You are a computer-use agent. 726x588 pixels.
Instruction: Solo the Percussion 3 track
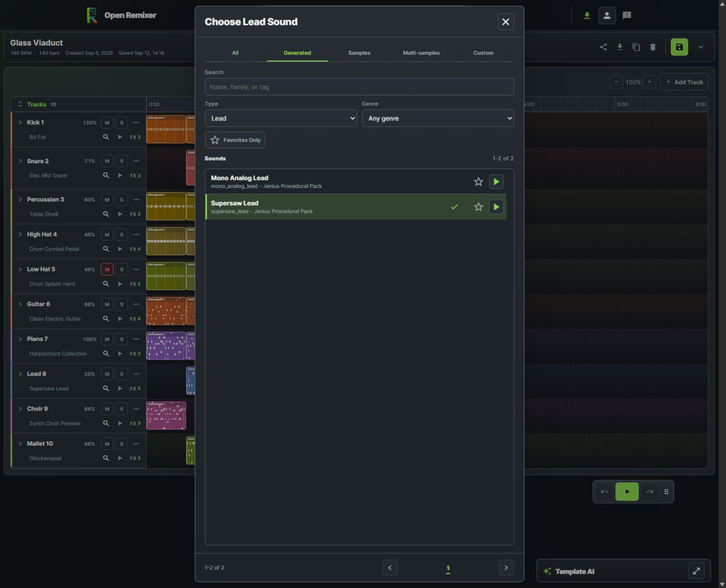pos(121,200)
